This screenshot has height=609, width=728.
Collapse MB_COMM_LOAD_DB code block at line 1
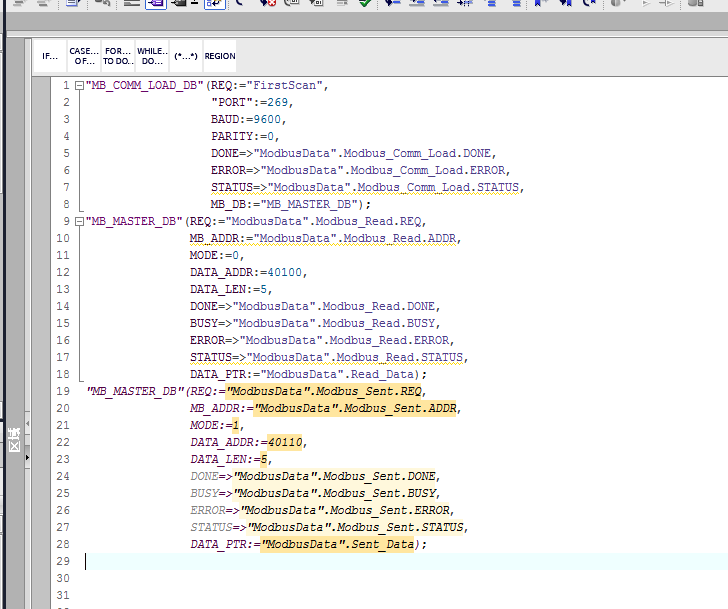coord(78,86)
